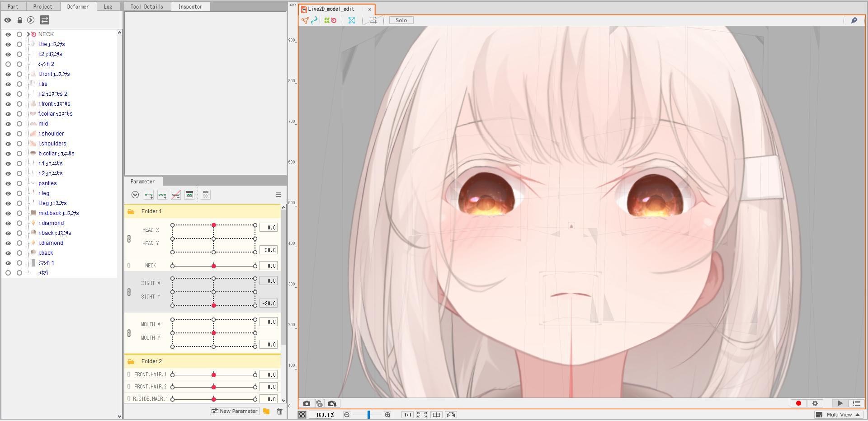Expand the NECK deformer tree node
This screenshot has height=421, width=868.
pyautogui.click(x=28, y=34)
